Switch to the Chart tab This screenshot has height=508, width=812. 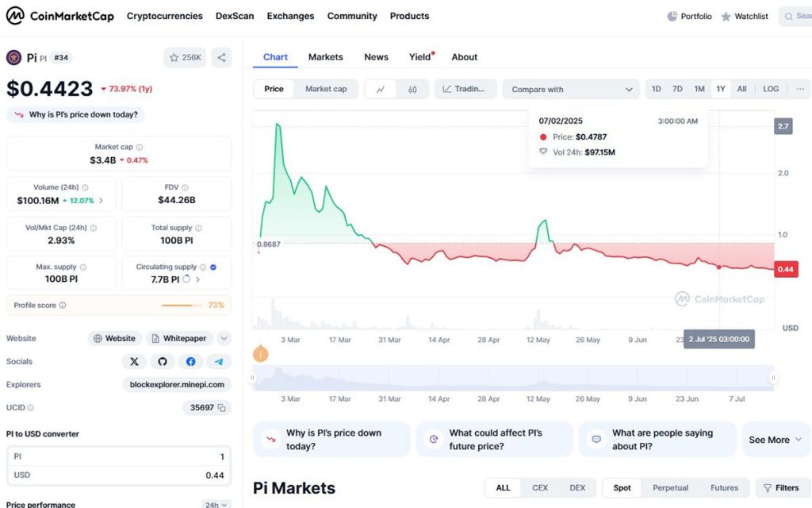coord(275,57)
